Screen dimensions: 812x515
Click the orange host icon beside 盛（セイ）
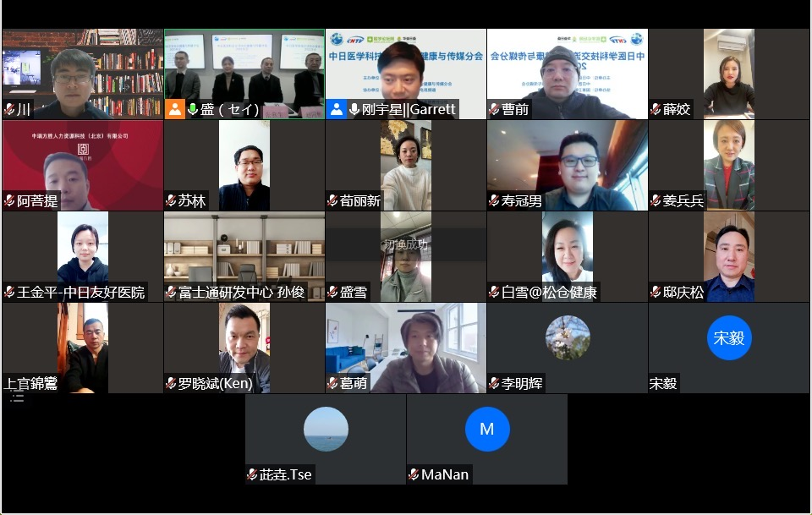pos(175,109)
